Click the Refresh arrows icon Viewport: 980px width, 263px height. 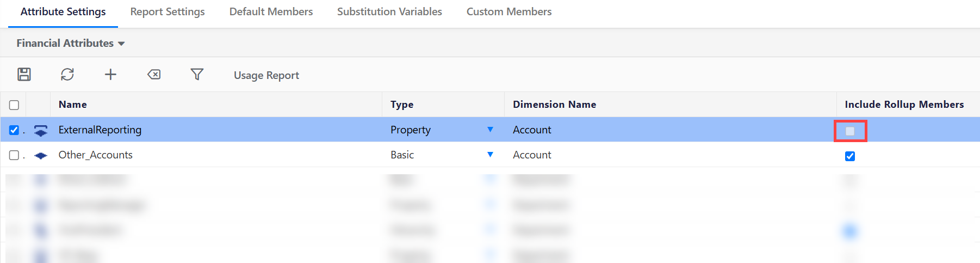click(67, 75)
